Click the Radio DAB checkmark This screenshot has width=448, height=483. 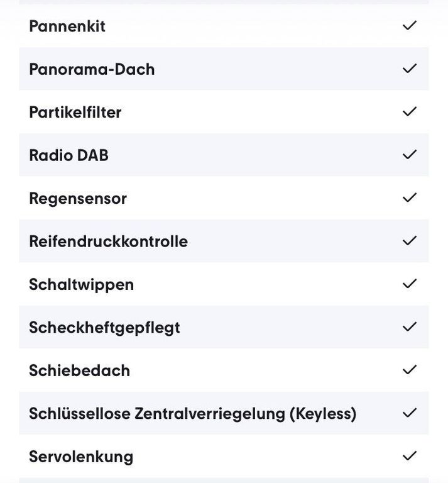410,155
